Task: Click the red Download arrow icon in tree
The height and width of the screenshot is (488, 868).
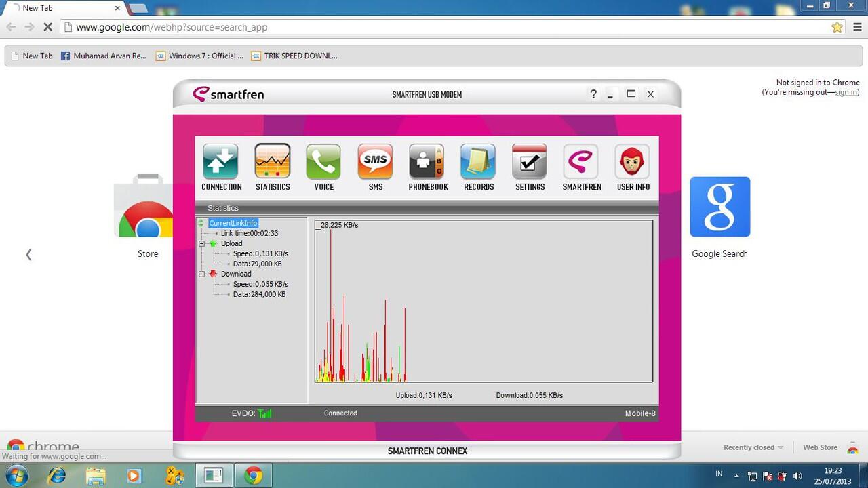Action: tap(213, 274)
